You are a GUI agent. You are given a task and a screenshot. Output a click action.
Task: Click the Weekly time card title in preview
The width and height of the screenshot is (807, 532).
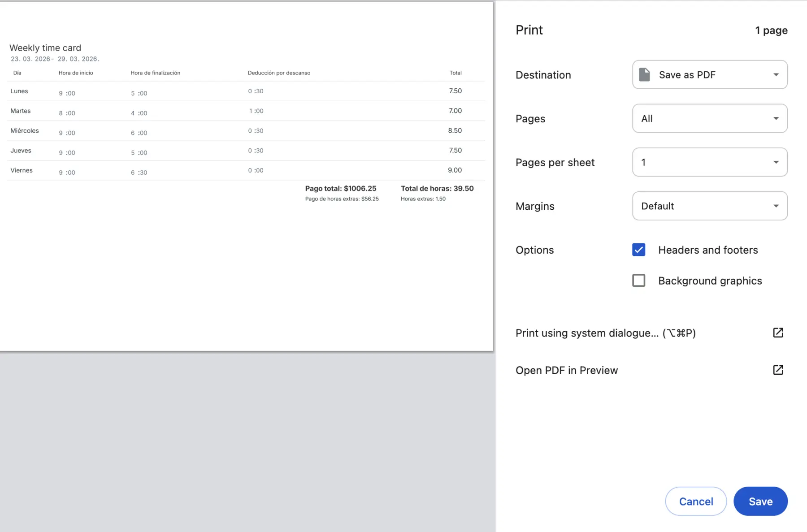45,48
